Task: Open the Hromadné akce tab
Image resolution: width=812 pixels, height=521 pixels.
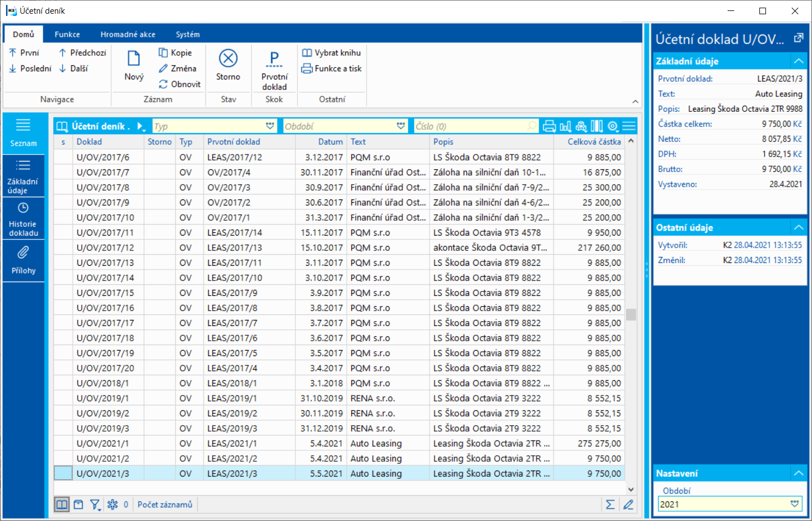Action: pyautogui.click(x=128, y=35)
